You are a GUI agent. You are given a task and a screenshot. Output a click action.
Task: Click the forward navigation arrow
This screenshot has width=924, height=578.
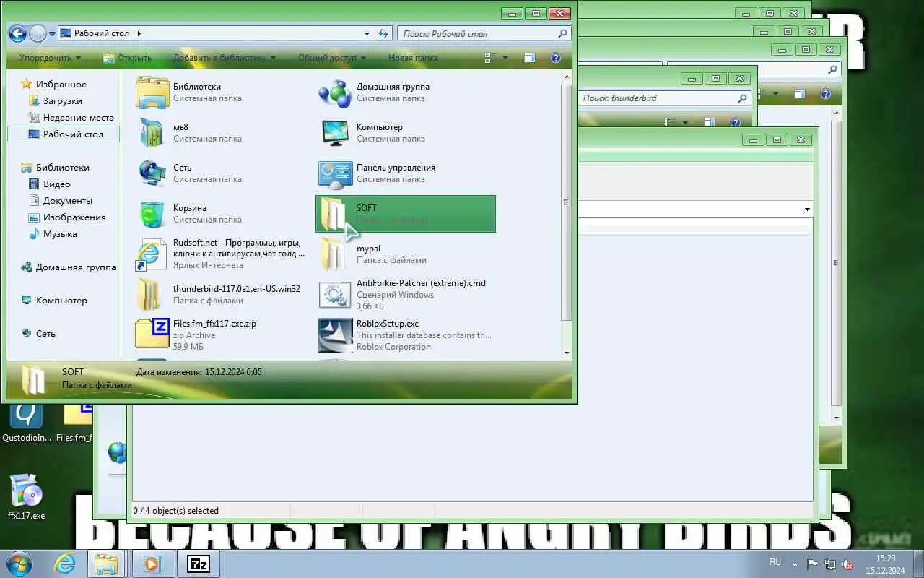pyautogui.click(x=38, y=33)
